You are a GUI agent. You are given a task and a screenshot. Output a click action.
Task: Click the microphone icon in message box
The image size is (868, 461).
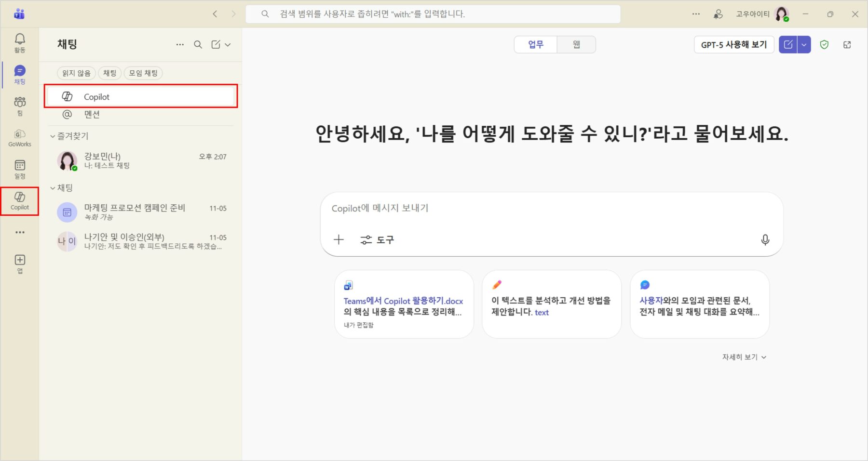click(x=765, y=240)
